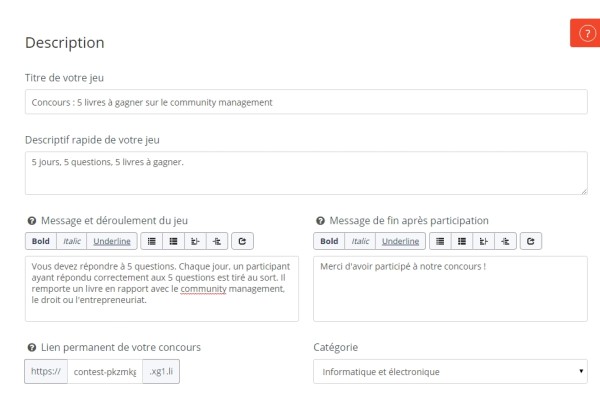Viewport: 600px width, 408px height.
Task: Insert bulleted list in the end message editor
Action: click(x=440, y=241)
